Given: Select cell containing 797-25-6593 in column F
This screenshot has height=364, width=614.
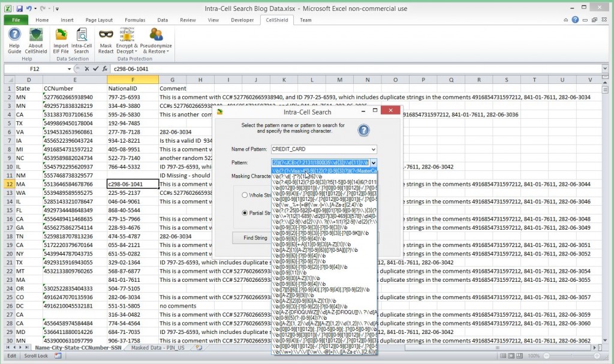Looking at the screenshot, I should coord(133,97).
